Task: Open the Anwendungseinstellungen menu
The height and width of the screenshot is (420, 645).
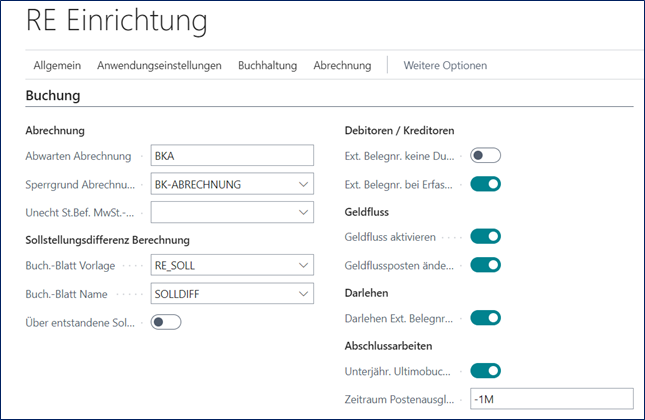Action: (159, 65)
